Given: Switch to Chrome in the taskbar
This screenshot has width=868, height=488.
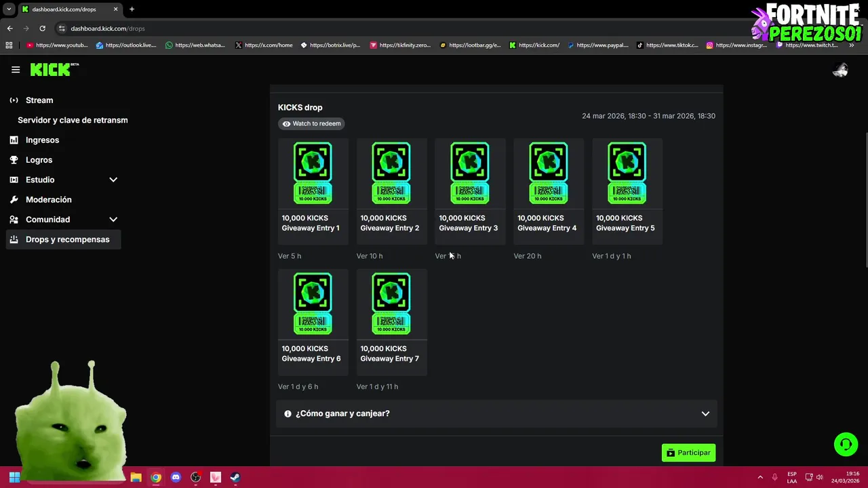Looking at the screenshot, I should click(x=156, y=477).
